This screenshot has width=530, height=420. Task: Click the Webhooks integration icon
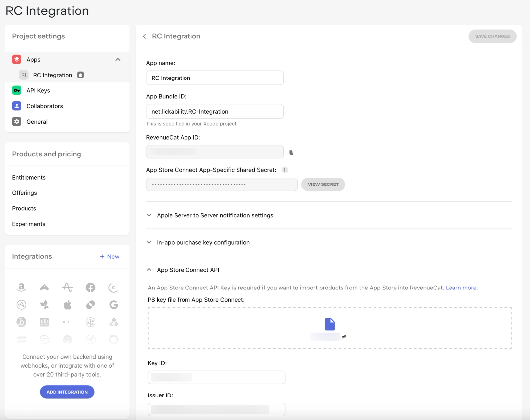(x=114, y=322)
